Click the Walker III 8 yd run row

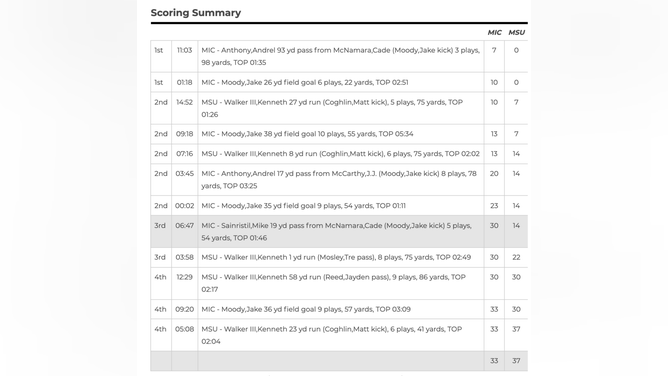point(339,154)
